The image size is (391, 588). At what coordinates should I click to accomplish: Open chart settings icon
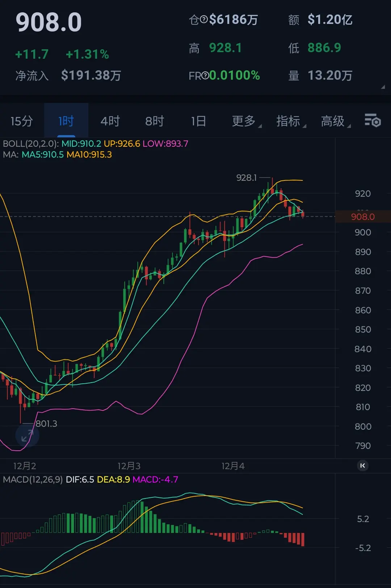(x=373, y=120)
